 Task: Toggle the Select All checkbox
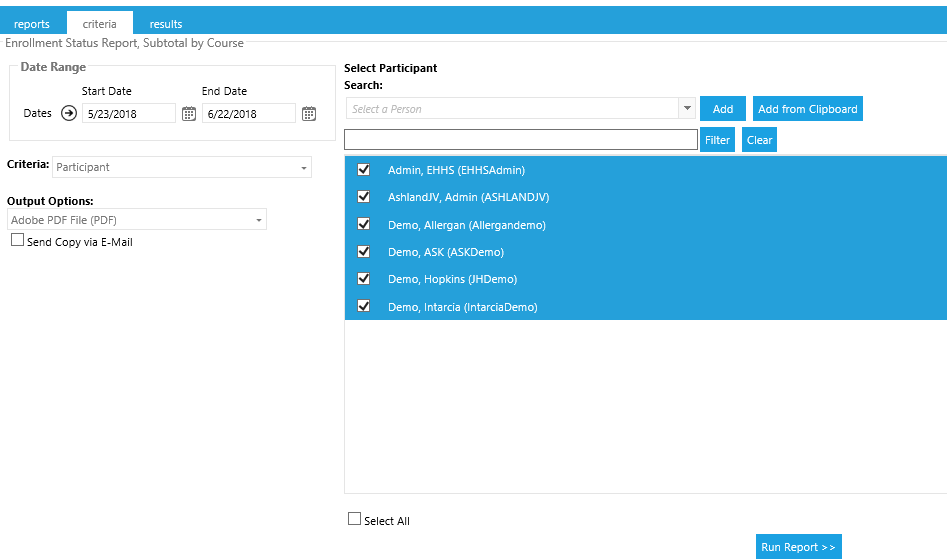pyautogui.click(x=354, y=519)
